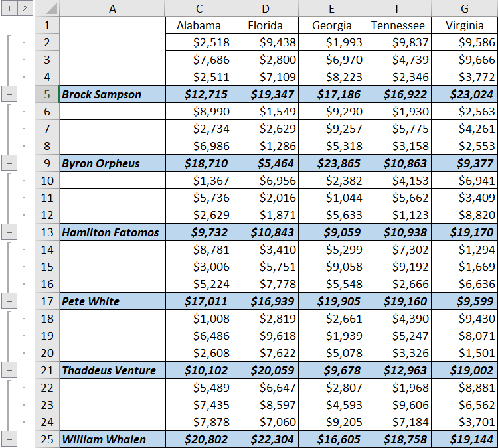Collapse the Brock Sampson group

(9, 94)
